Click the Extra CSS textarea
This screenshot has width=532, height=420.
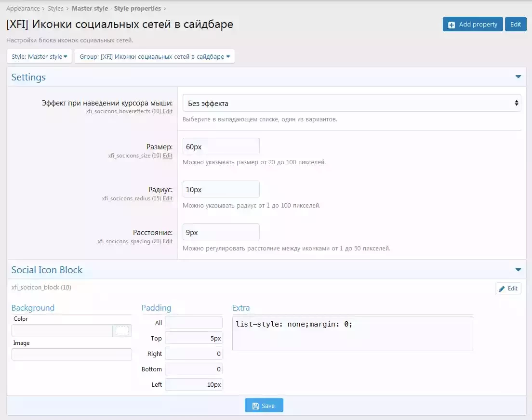point(353,333)
